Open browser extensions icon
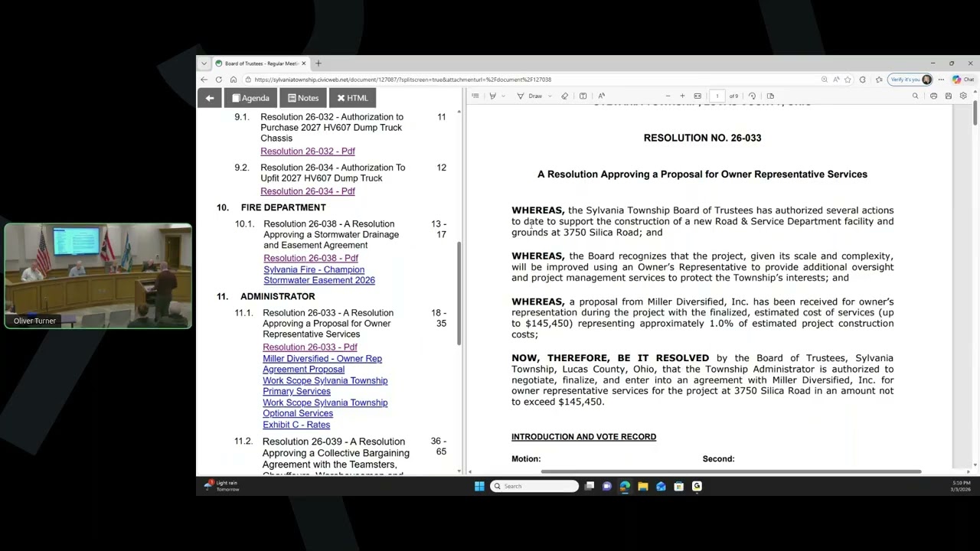The image size is (980, 551). click(863, 80)
